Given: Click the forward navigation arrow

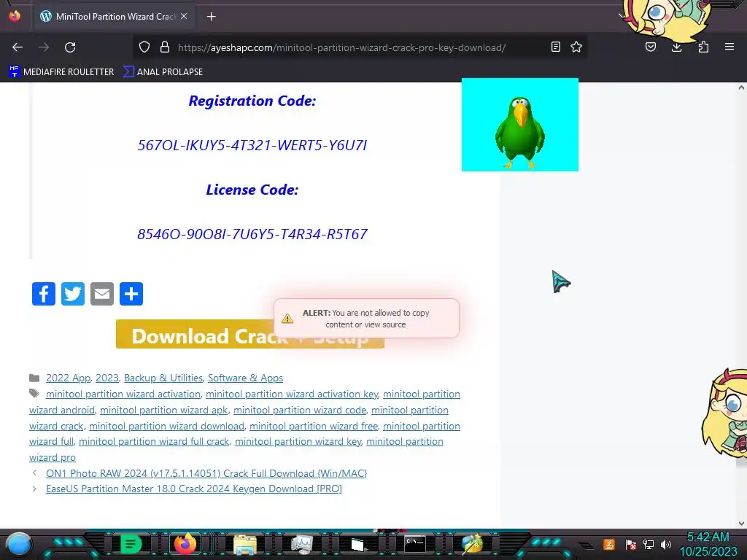Looking at the screenshot, I should (x=44, y=47).
